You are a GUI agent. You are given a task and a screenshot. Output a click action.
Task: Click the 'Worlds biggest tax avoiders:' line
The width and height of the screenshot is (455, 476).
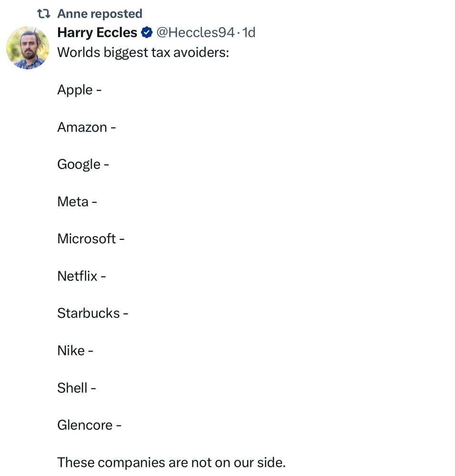[143, 52]
